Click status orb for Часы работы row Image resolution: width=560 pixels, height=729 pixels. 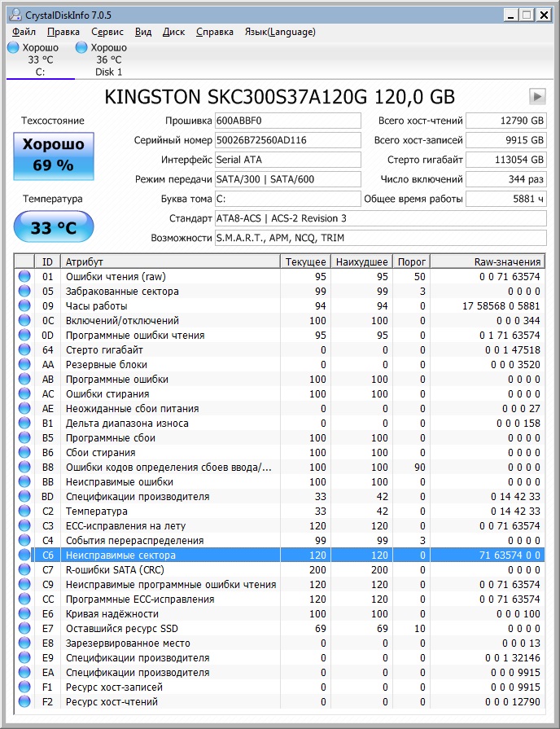(24, 305)
